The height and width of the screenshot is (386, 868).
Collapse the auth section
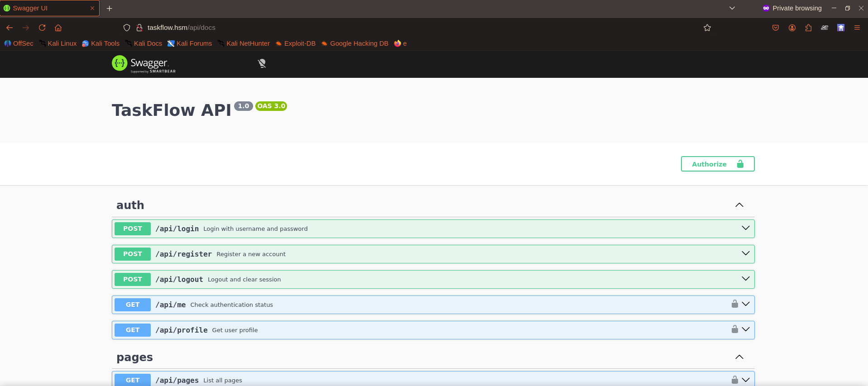(739, 205)
